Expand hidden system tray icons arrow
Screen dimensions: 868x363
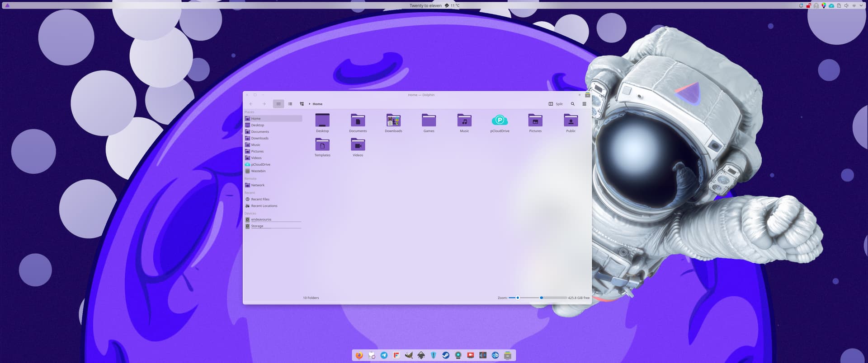click(861, 5)
